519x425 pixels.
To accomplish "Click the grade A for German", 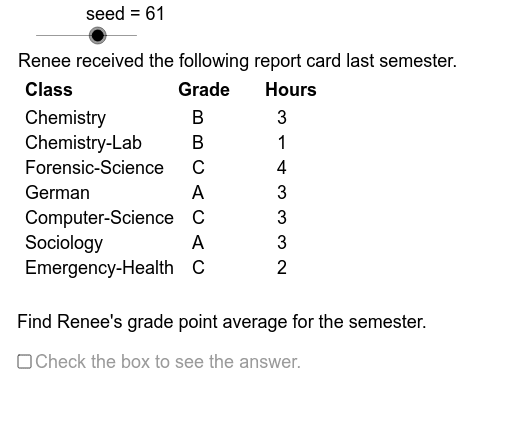I will (x=198, y=193).
